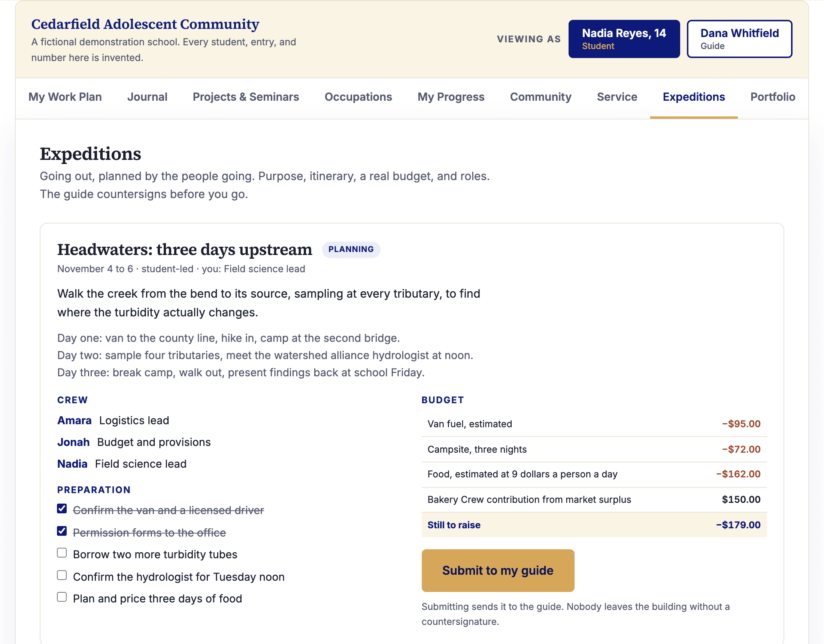
Task: Click the Cedarfield Adolescent Community title
Action: coord(145,24)
